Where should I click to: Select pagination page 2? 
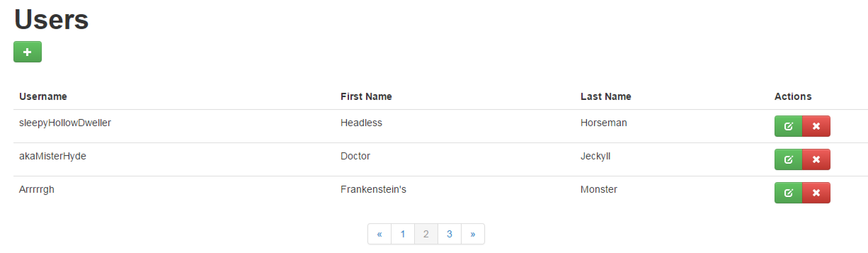[x=426, y=234]
